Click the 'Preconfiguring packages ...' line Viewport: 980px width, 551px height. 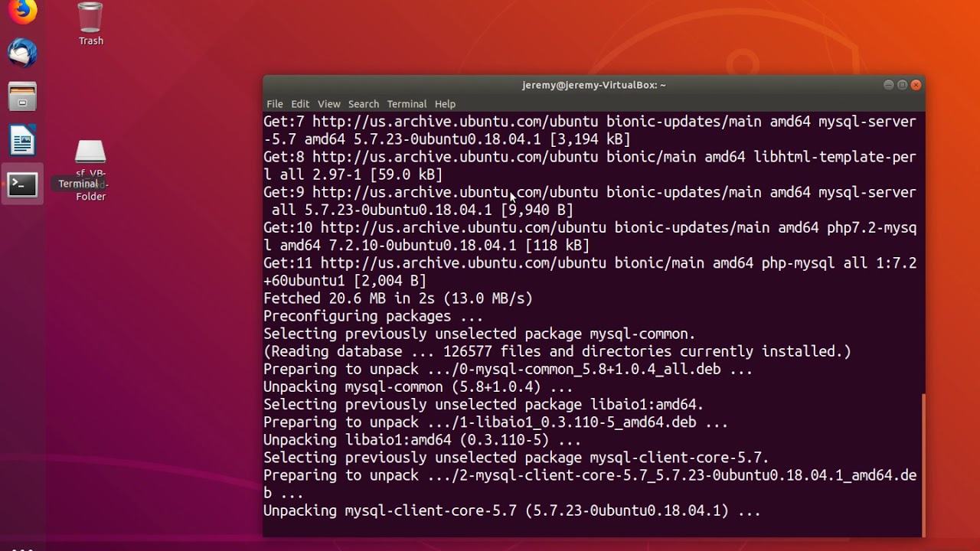coord(374,316)
